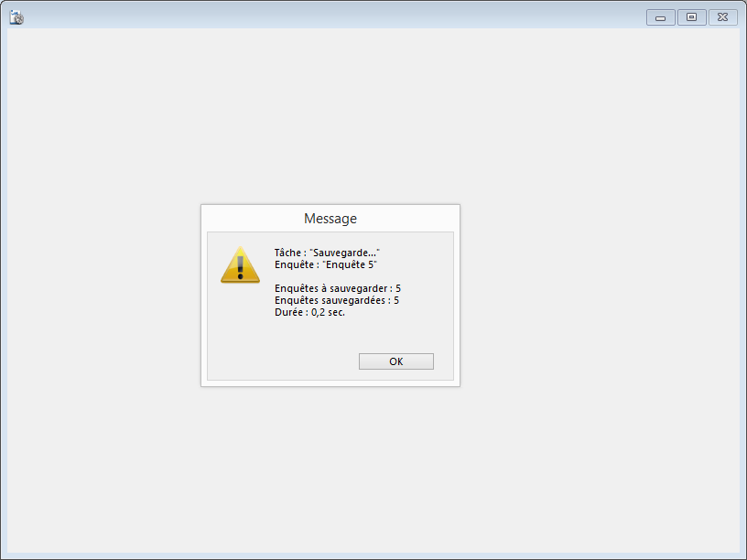Confirm the message with the OK button
747x560 pixels.
[x=395, y=361]
